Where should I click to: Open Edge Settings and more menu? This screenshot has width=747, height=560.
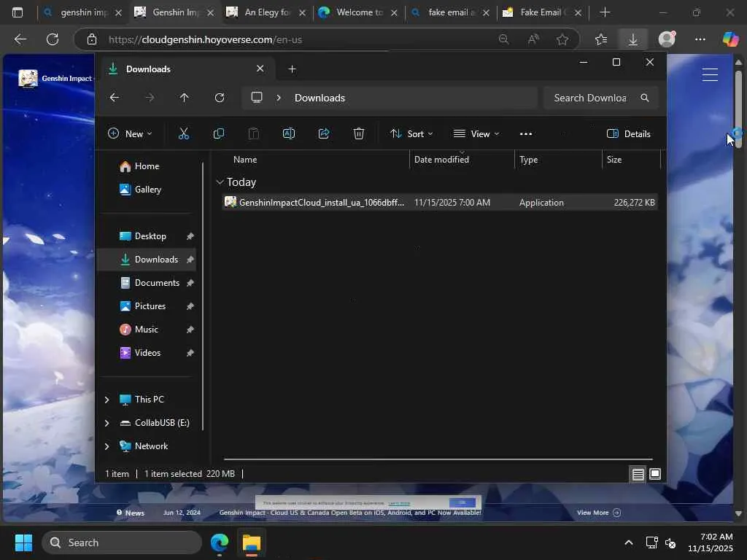pos(700,39)
